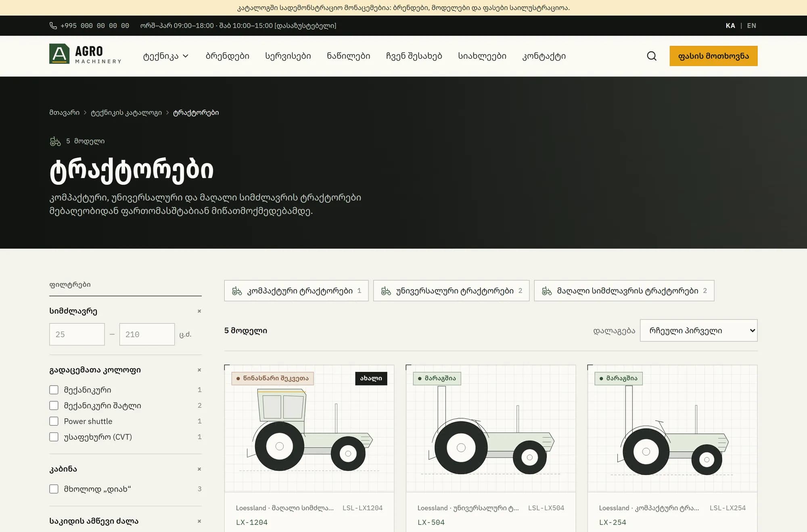The image size is (807, 532).
Task: Go to the კონტაქტი page
Action: tap(544, 56)
